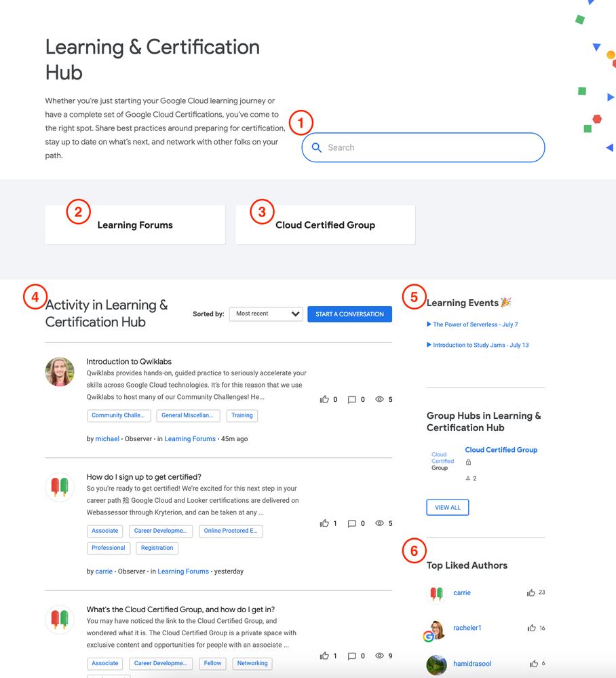Screen dimensions: 616x678
Task: Like the 'How do I sign up to get certified?' post
Action: [x=324, y=524]
